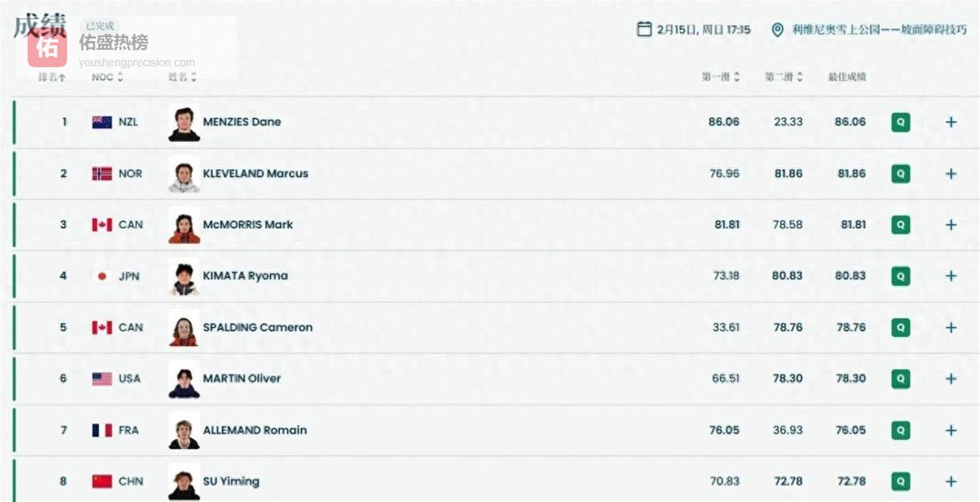Sort by 第二滑 second run score

(x=784, y=77)
